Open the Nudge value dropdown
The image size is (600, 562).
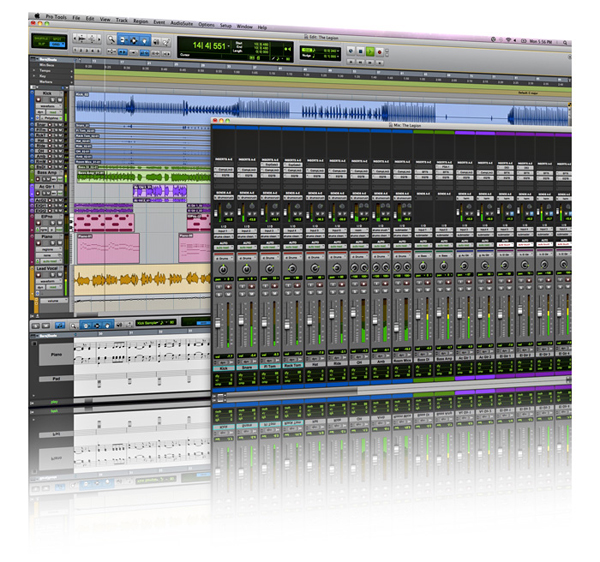(x=338, y=57)
